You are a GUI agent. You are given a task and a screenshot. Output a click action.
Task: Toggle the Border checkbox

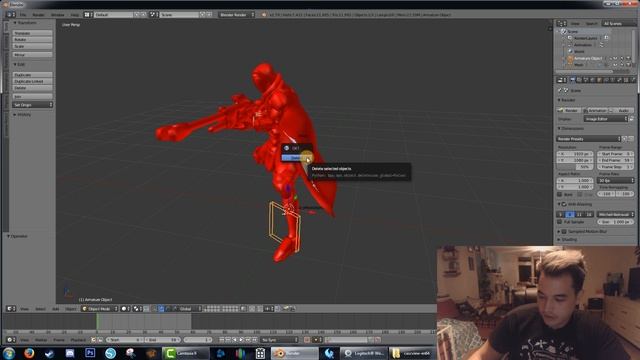pyautogui.click(x=560, y=194)
